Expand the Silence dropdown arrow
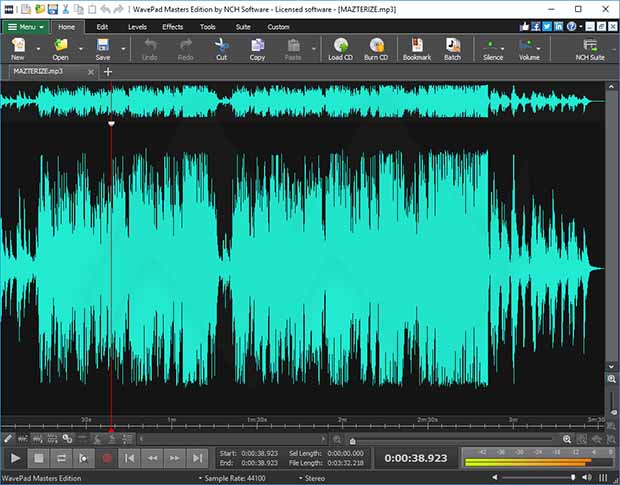This screenshot has height=485, width=620. tap(503, 49)
